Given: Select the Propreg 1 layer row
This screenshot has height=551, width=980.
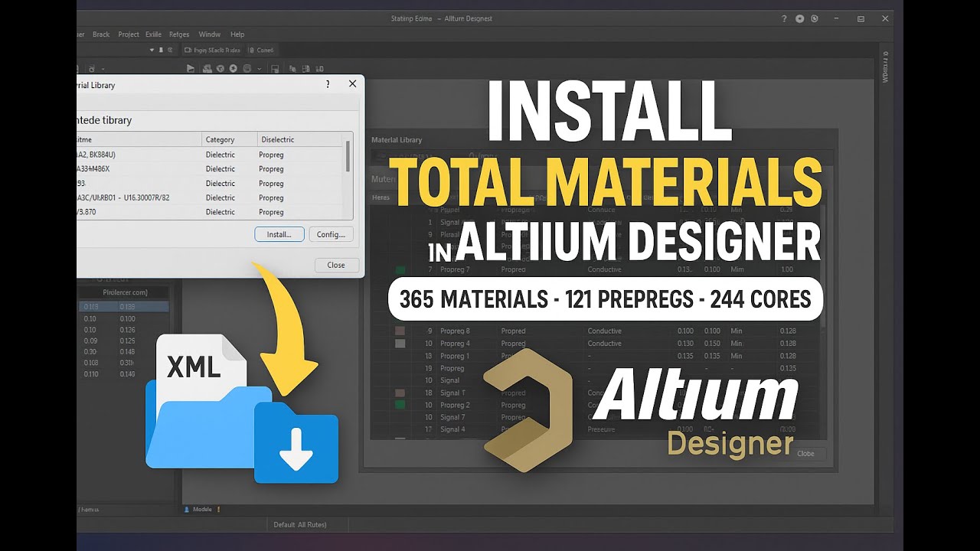Looking at the screenshot, I should pos(595,356).
